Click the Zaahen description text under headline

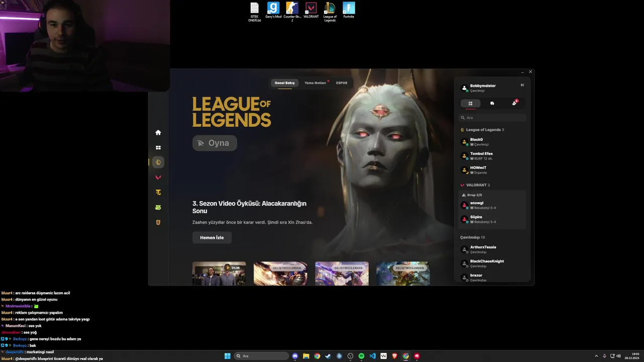[252, 222]
